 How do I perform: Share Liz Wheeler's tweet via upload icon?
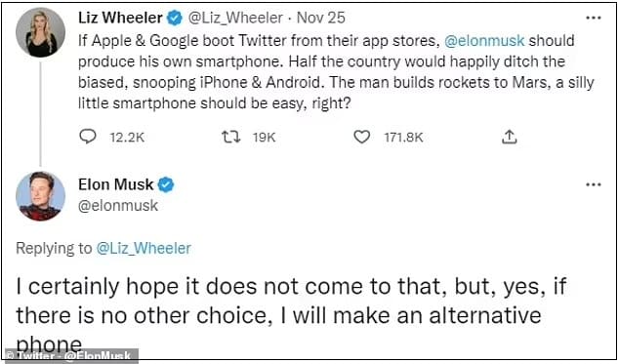pyautogui.click(x=510, y=137)
